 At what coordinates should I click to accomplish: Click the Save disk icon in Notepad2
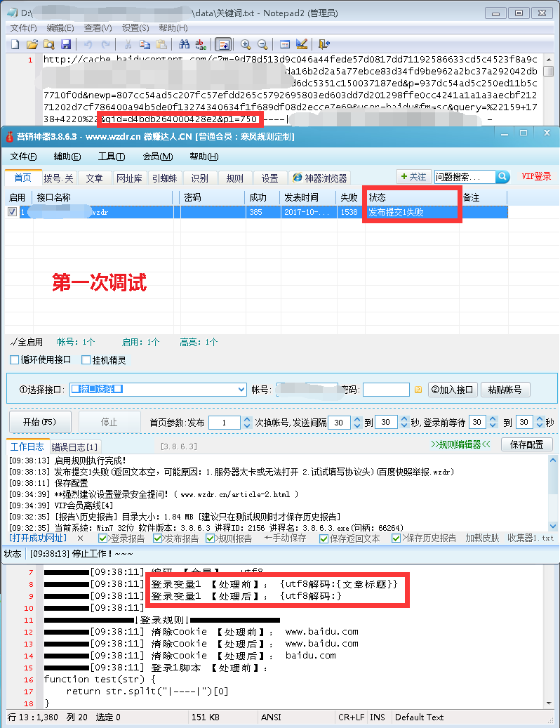(x=66, y=44)
